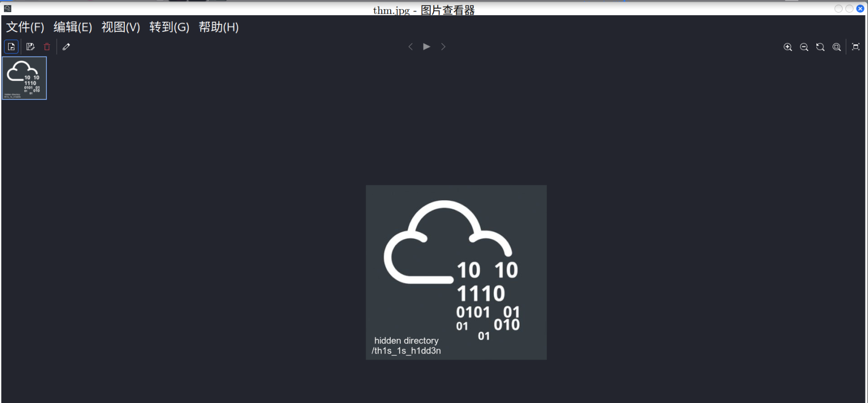
Task: Select the thm.jpg thumbnail in sidebar
Action: (24, 78)
